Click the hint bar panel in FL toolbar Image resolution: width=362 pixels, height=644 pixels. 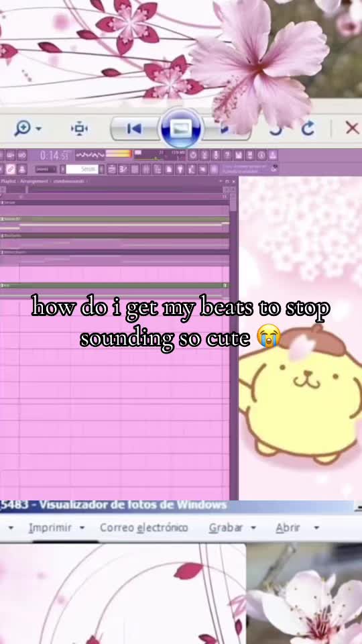(x=250, y=169)
